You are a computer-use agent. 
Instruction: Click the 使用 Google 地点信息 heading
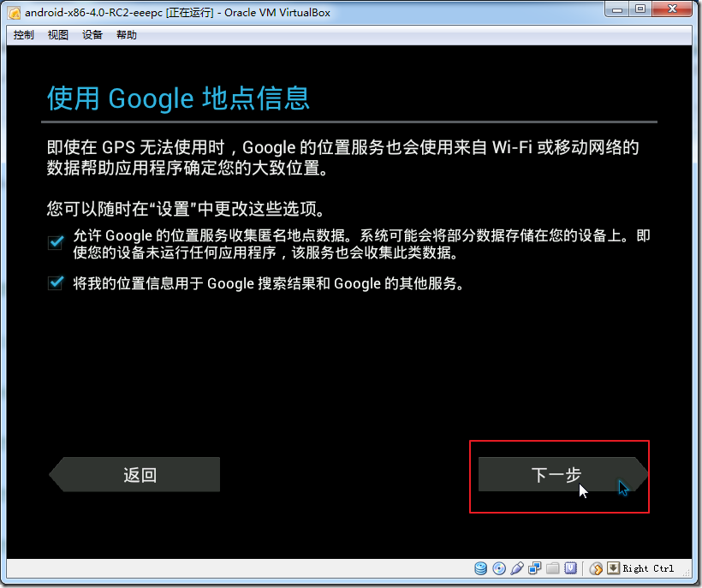(x=178, y=98)
